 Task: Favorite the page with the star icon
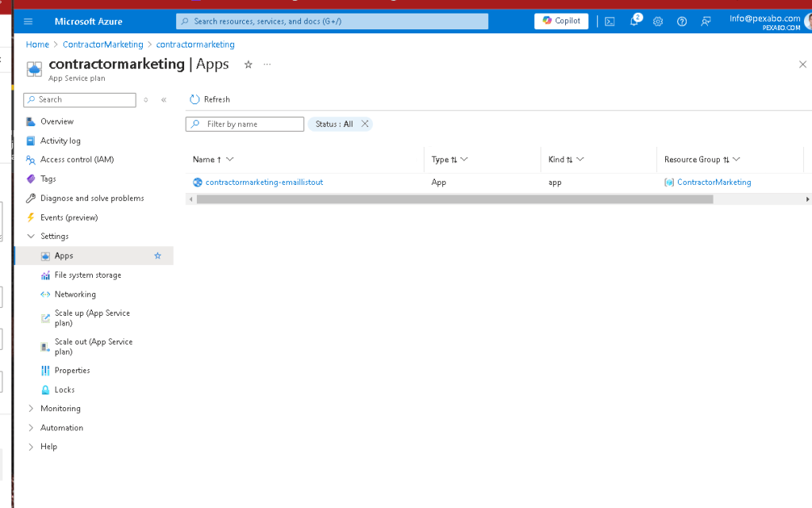[248, 65]
